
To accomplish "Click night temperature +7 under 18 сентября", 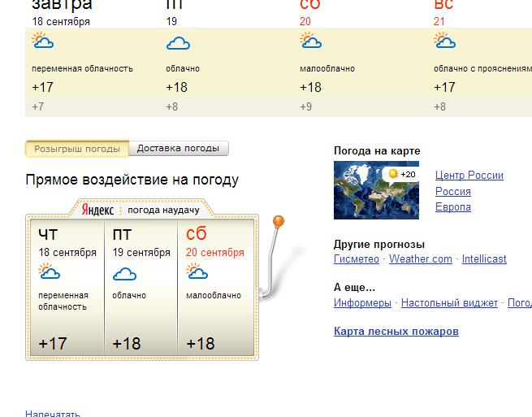I will click(x=37, y=106).
